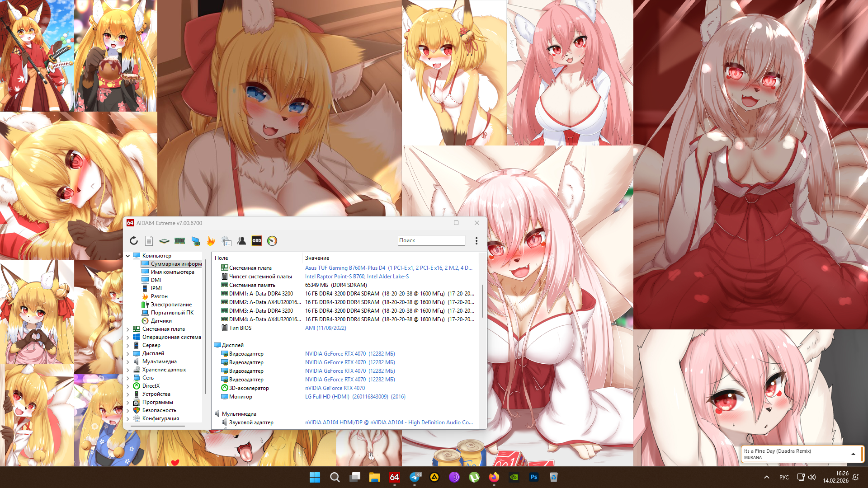Expand the Системная плата tree node
Viewport: 868px width, 488px height.
128,329
